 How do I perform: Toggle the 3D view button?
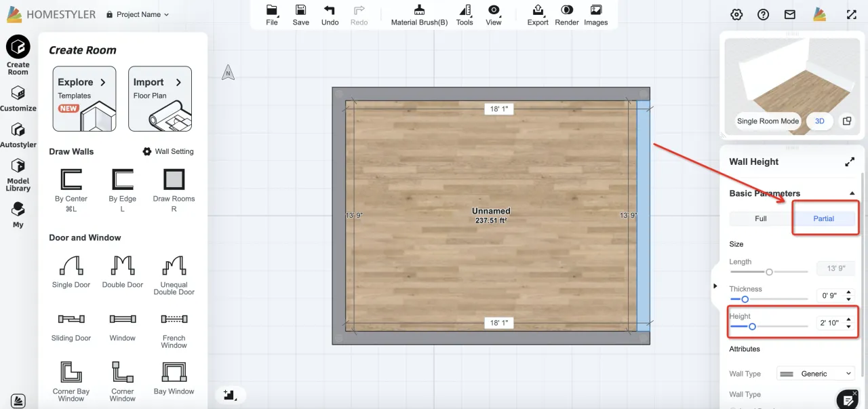819,121
